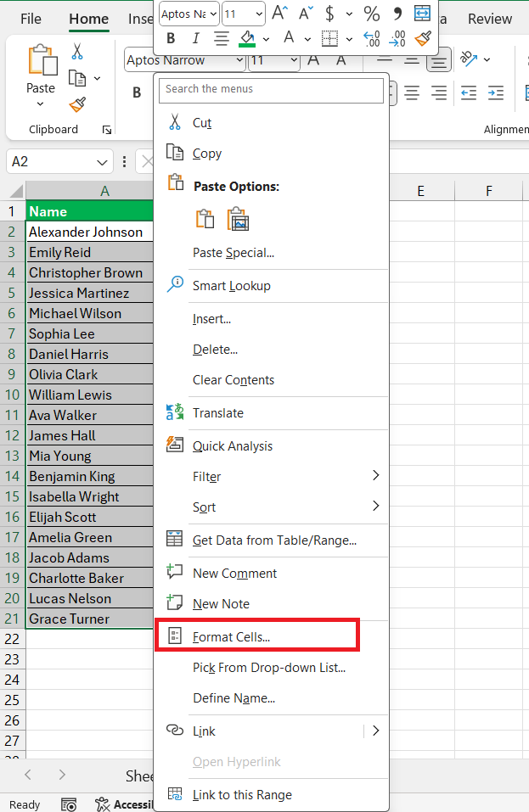This screenshot has width=529, height=812.
Task: Click Format Painter in the mini toolbar
Action: [x=423, y=38]
